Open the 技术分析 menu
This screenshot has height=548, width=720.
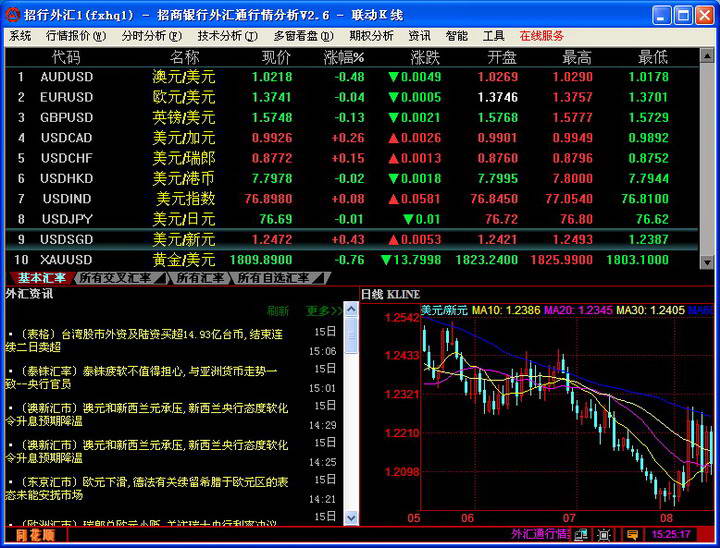coord(228,36)
